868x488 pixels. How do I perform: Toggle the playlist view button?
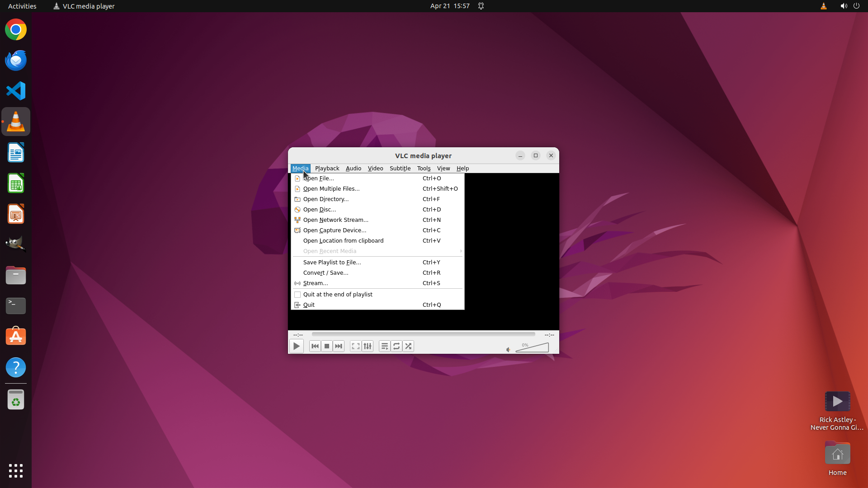[385, 346]
